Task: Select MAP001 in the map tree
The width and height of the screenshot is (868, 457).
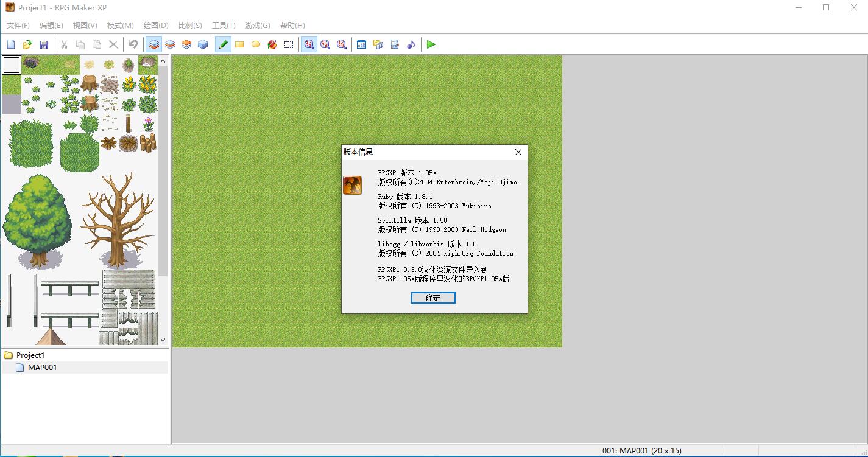Action: (x=42, y=368)
